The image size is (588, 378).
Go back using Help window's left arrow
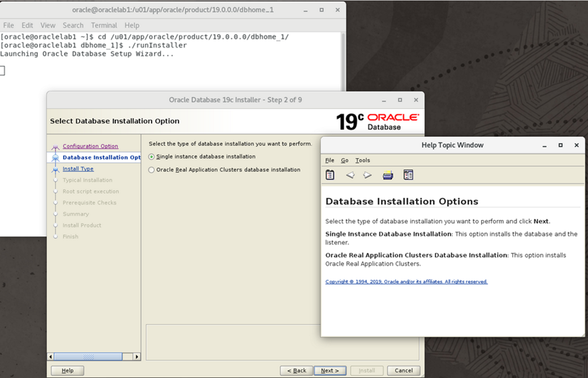pos(350,175)
